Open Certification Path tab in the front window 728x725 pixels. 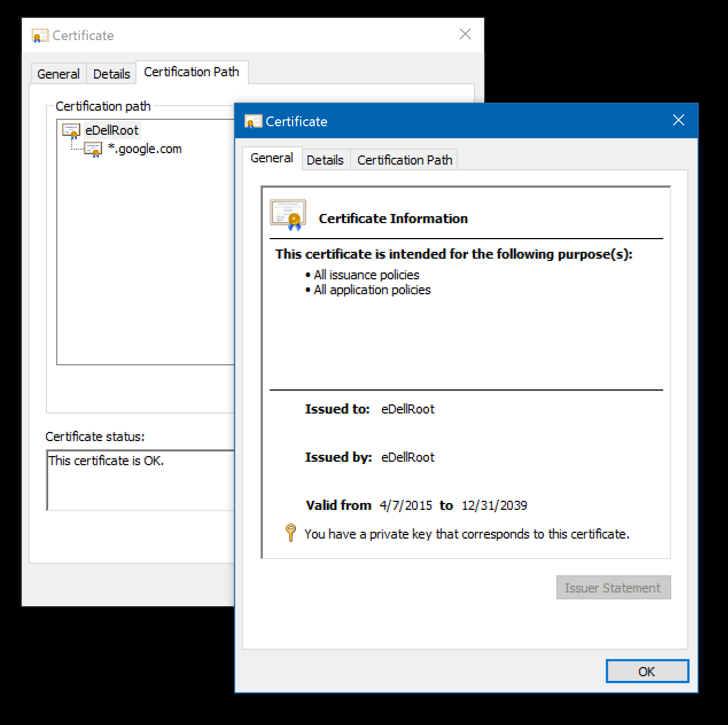[x=405, y=160]
